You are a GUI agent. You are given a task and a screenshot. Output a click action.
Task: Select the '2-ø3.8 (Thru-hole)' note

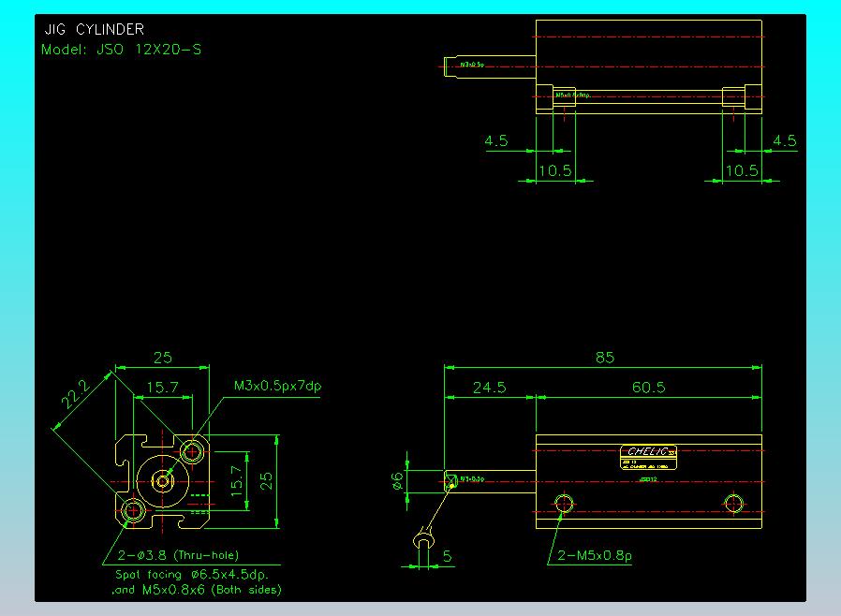point(178,555)
